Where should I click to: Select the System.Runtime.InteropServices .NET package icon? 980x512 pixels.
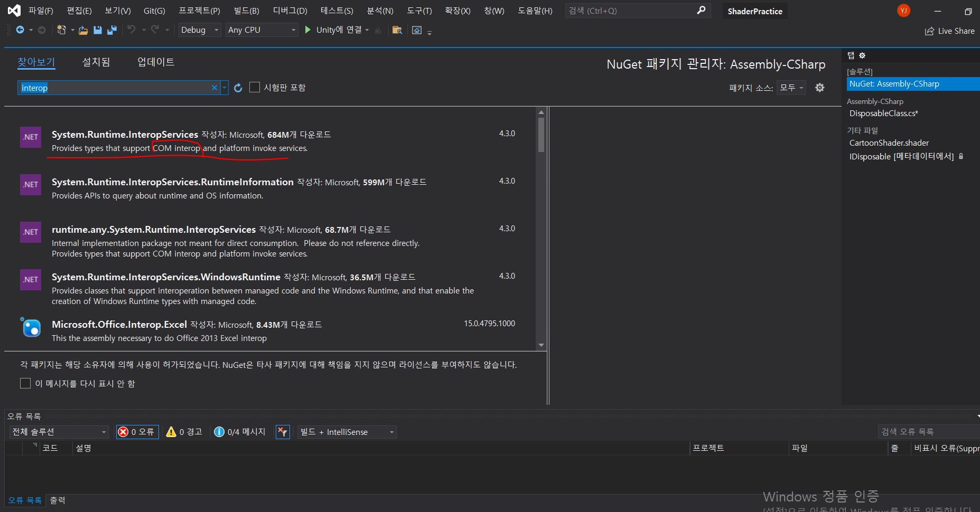(x=31, y=137)
